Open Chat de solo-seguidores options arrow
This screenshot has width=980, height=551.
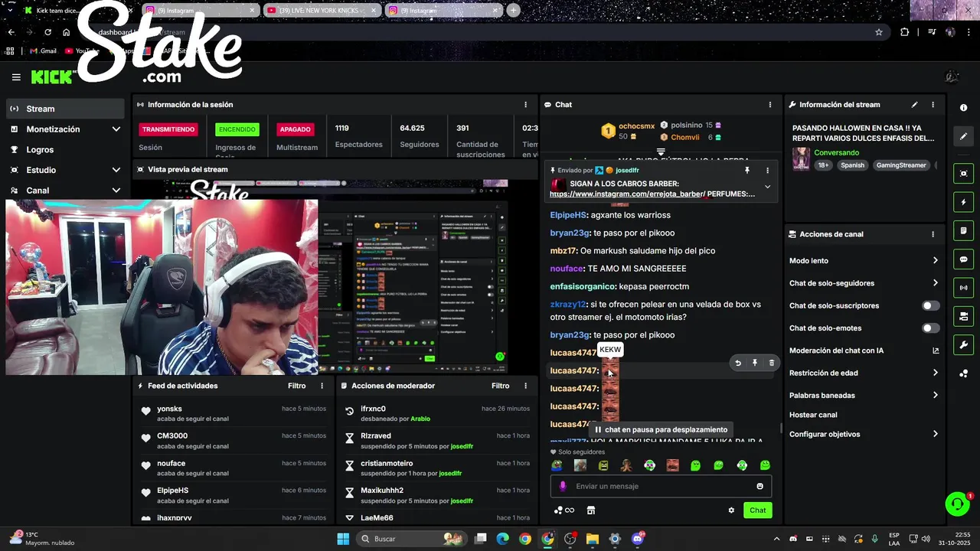[x=935, y=283]
